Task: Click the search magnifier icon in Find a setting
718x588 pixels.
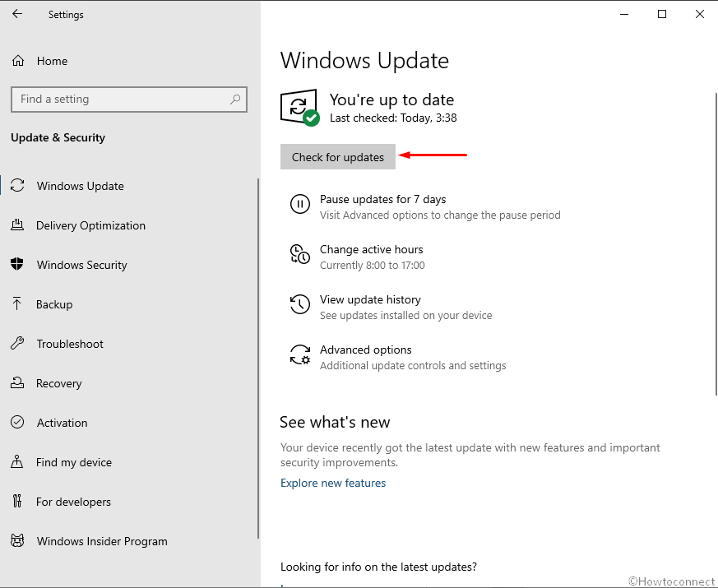Action: click(x=235, y=99)
